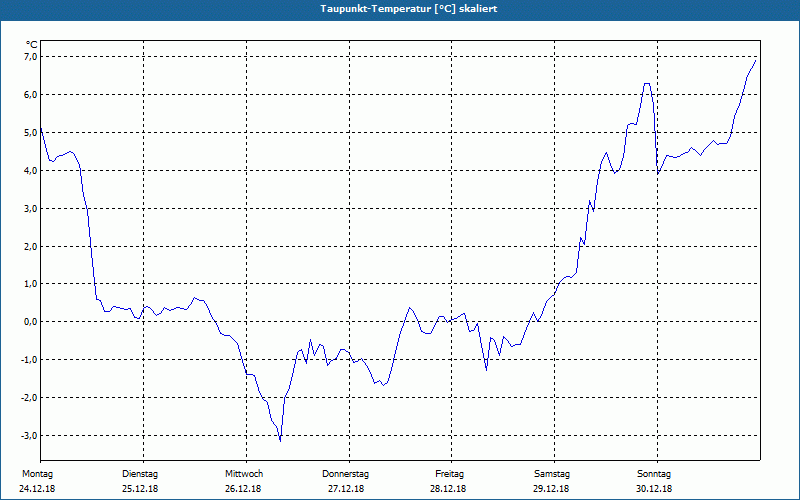
Task: Click the 24.12.18 date label
Action: 37,489
